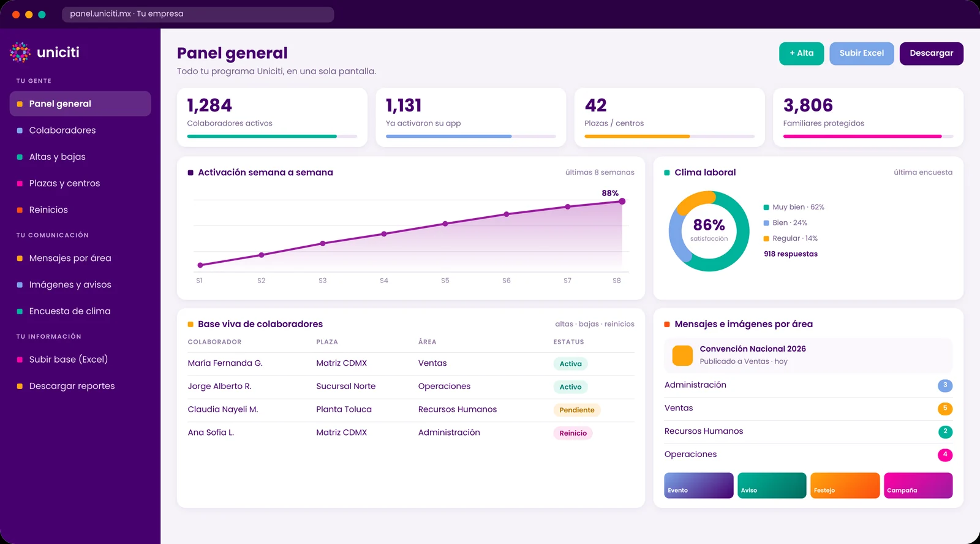Click the Activa badge for María Fernanda G.

571,364
